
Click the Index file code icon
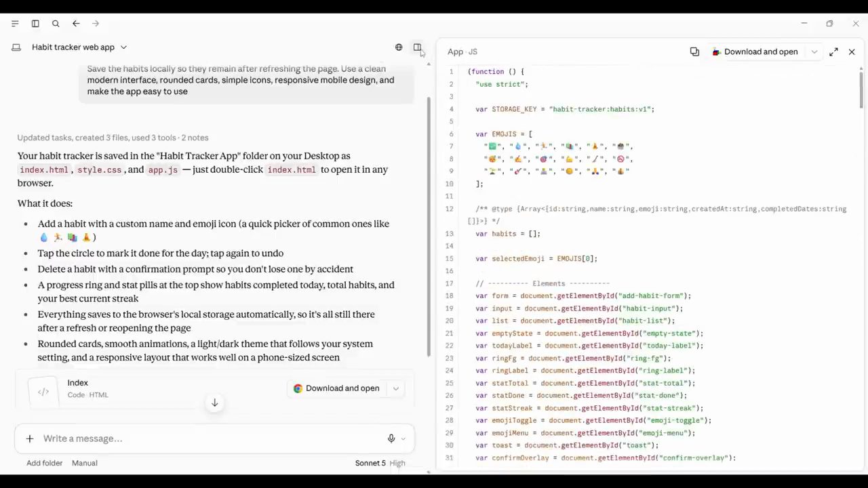tap(43, 392)
